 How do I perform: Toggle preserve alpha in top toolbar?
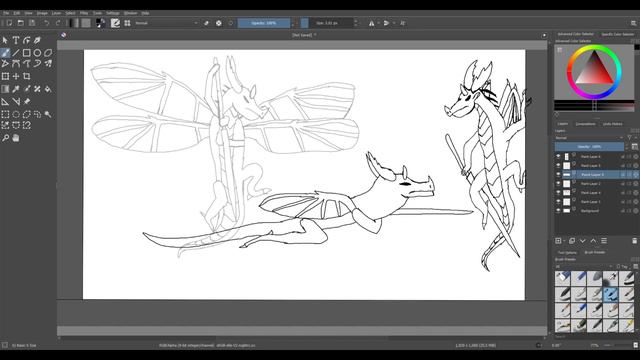219,23
